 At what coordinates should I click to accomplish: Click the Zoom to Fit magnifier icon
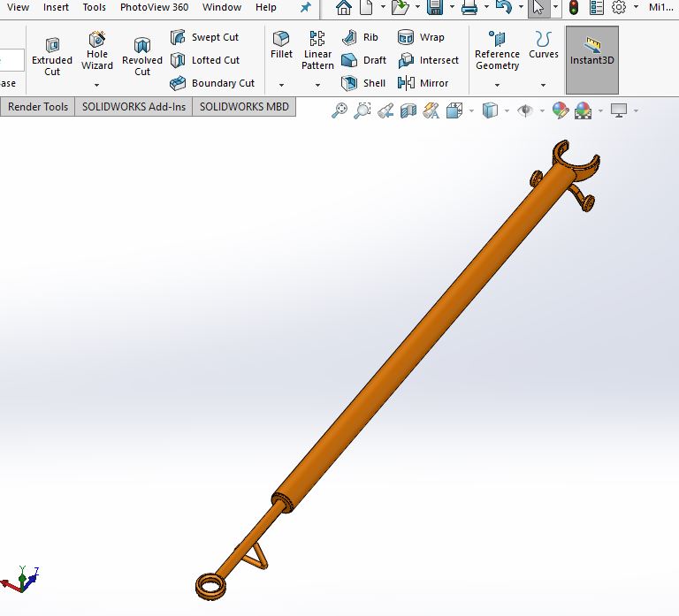(x=339, y=110)
